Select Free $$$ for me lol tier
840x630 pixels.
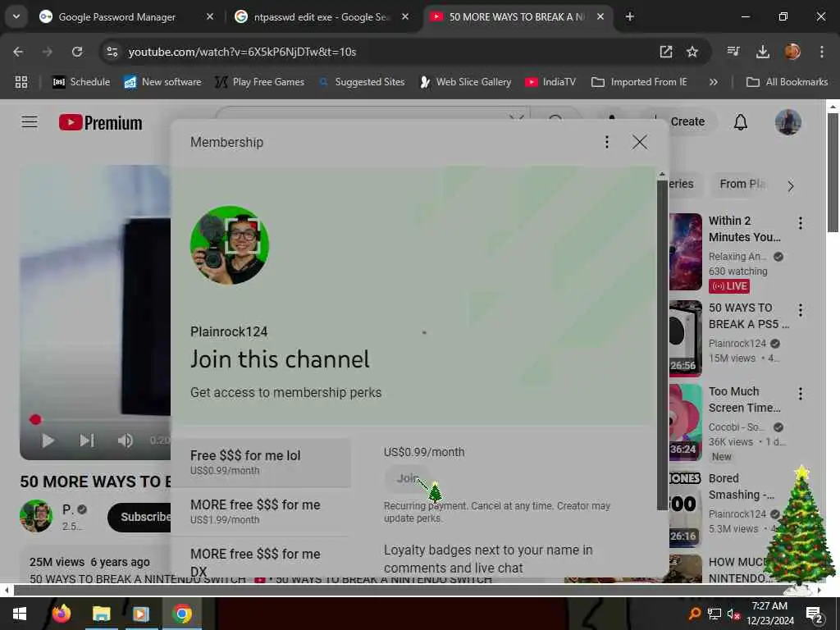point(262,463)
